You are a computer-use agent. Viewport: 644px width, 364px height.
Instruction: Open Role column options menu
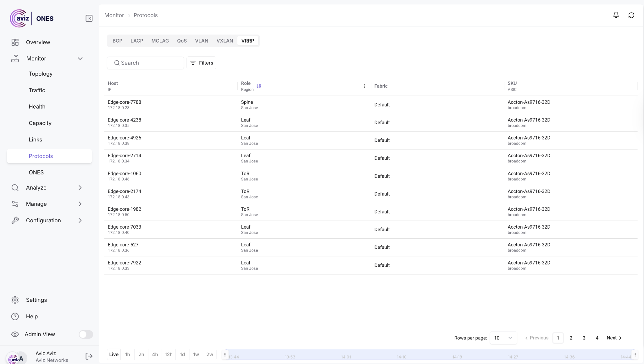point(364,86)
